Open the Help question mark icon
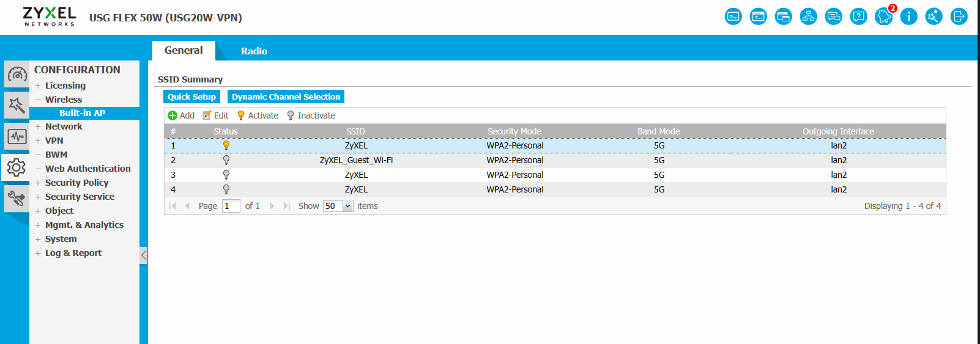 click(x=858, y=16)
